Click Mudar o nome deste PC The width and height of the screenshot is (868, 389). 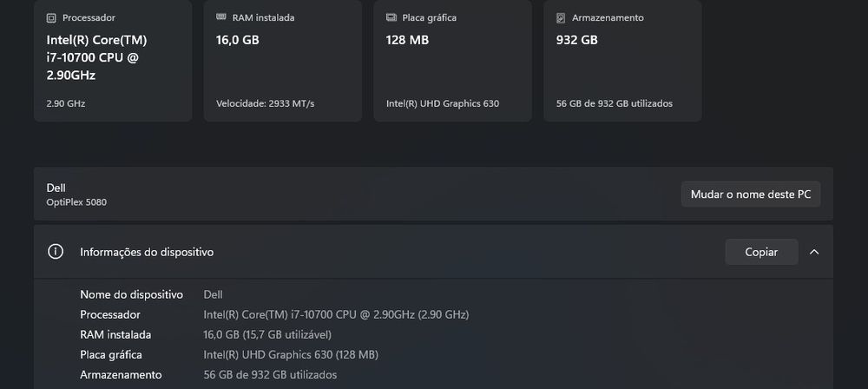click(x=751, y=194)
